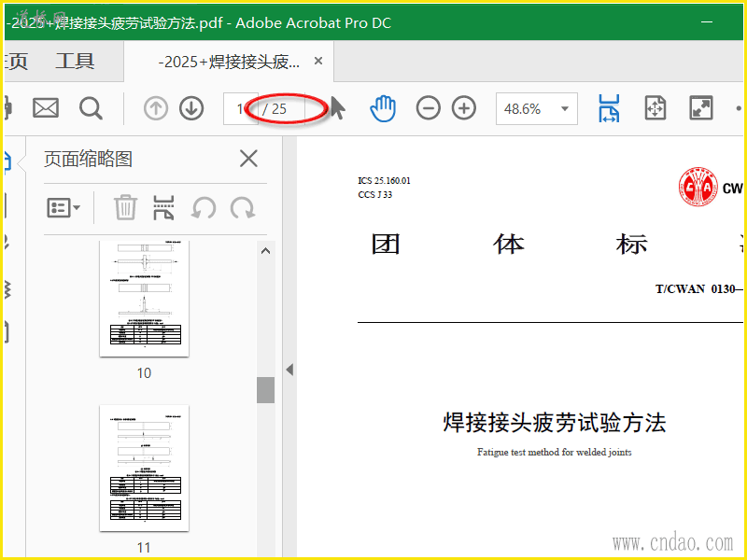Viewport: 747px width, 560px height.
Task: Close the page thumbnails panel
Action: pyautogui.click(x=248, y=159)
